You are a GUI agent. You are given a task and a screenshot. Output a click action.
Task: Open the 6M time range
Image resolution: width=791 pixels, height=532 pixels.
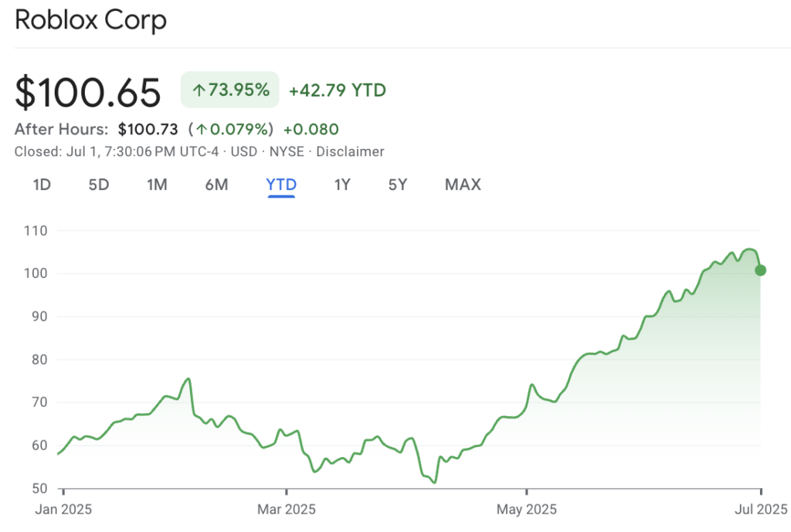pos(217,185)
